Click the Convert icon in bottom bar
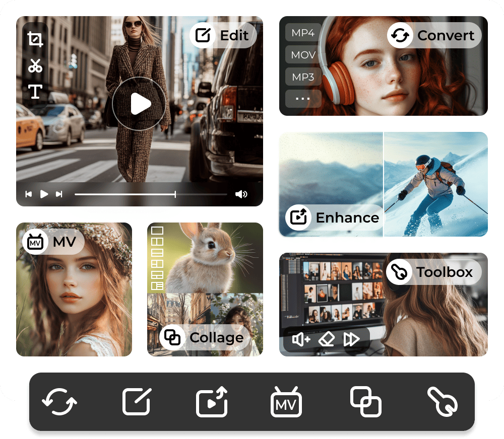504x439 pixels. pos(59,401)
